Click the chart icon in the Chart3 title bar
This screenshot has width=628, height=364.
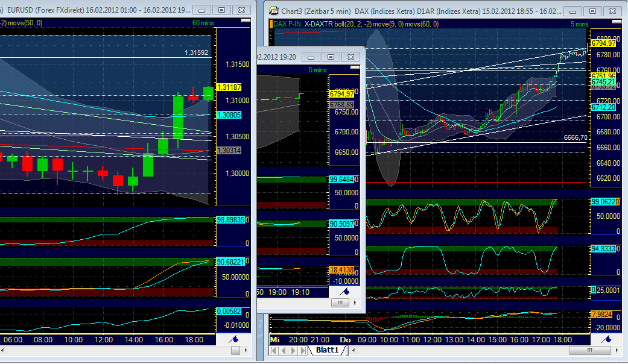[x=274, y=10]
